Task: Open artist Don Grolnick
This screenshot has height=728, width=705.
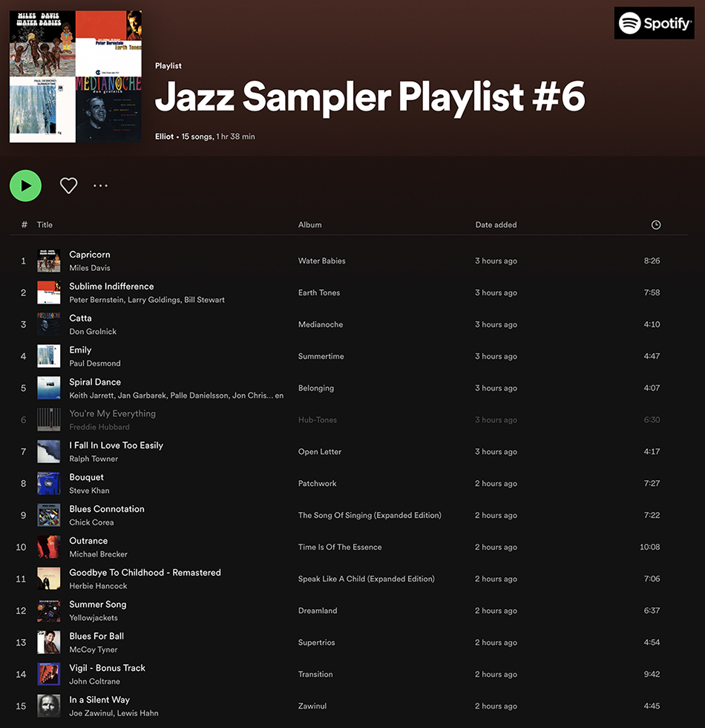Action: click(93, 332)
